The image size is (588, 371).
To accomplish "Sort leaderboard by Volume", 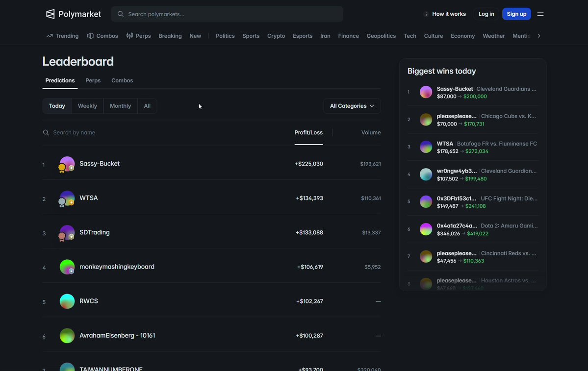I will tap(371, 132).
